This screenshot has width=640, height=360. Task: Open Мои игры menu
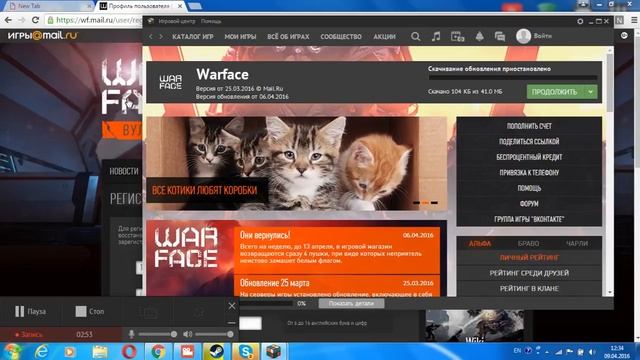click(x=240, y=37)
